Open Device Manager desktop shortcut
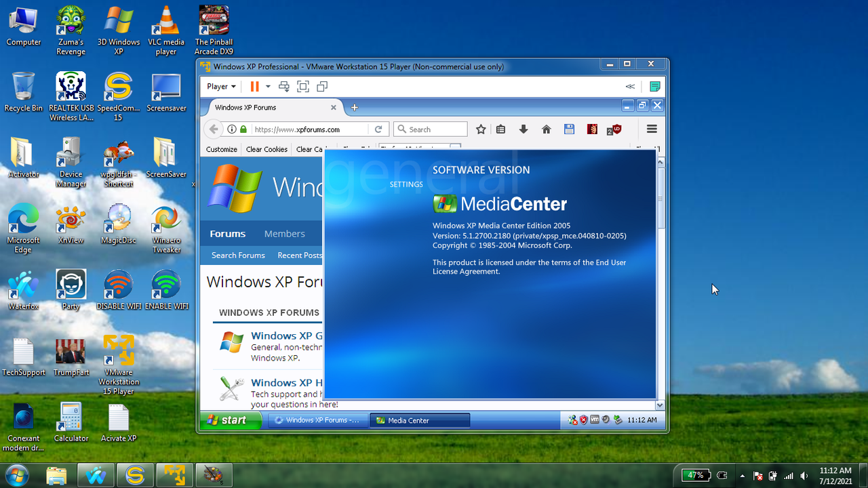The height and width of the screenshot is (488, 868). pos(71,163)
